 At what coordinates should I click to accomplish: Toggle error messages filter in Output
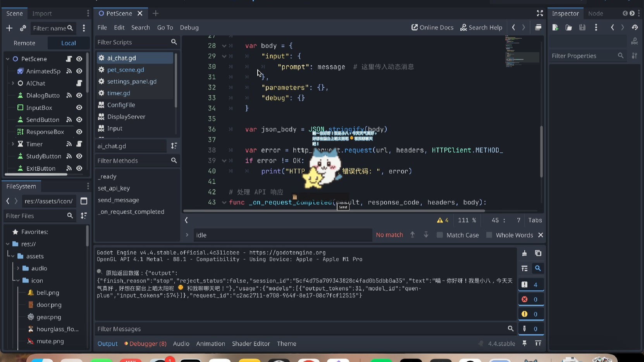(531, 300)
